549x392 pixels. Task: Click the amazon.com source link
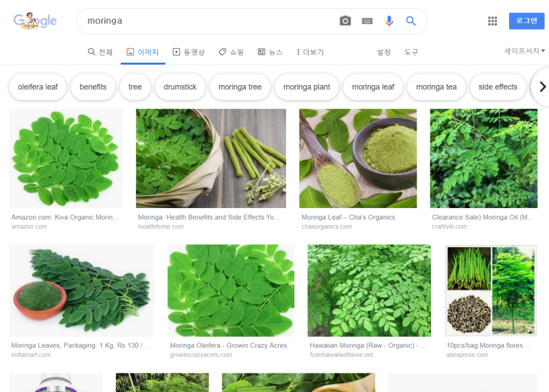point(29,227)
